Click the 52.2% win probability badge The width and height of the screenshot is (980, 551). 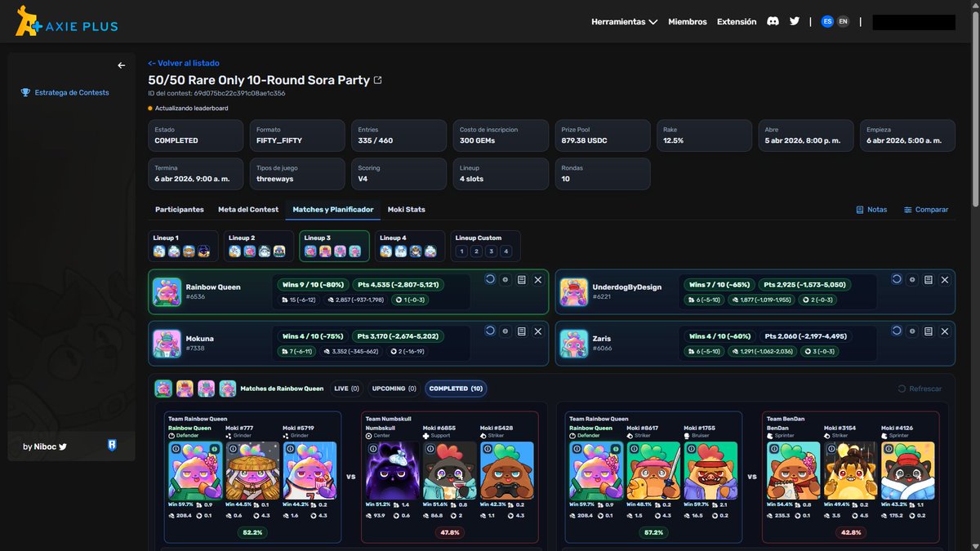252,532
